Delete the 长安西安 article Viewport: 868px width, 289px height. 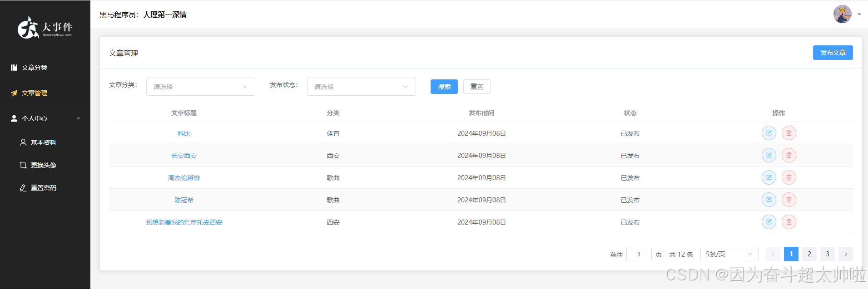tap(789, 155)
